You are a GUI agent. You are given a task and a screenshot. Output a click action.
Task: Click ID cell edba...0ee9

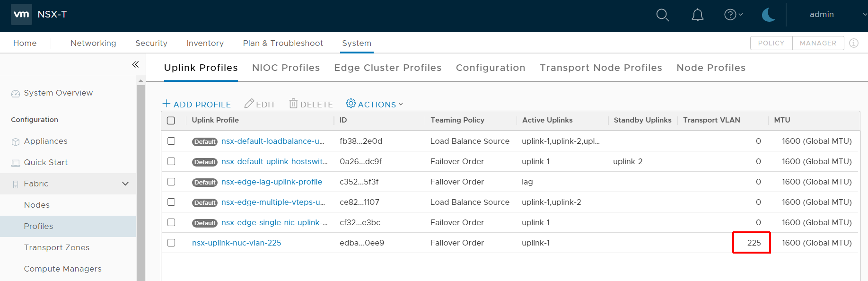click(362, 243)
